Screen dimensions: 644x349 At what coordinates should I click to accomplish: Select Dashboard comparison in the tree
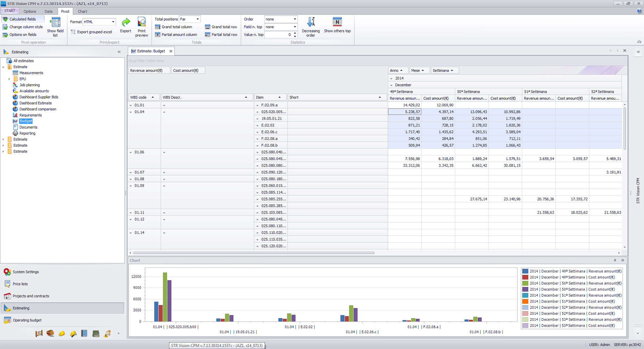pyautogui.click(x=37, y=109)
